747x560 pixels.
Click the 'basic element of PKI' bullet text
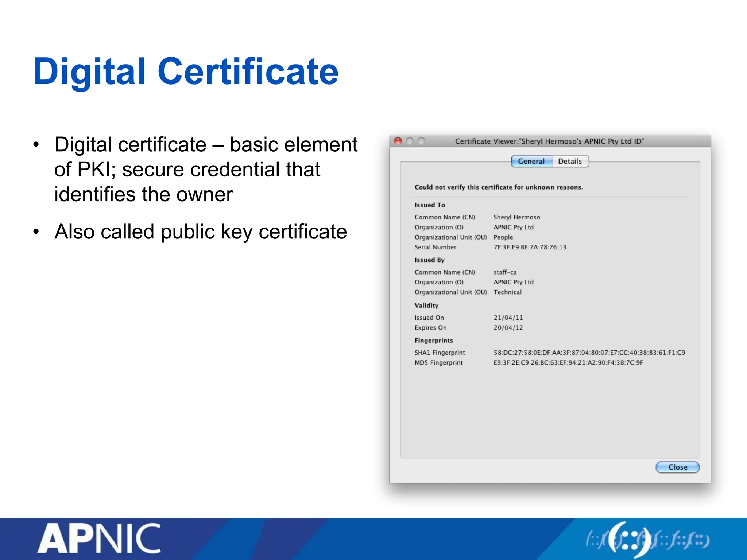pyautogui.click(x=206, y=169)
